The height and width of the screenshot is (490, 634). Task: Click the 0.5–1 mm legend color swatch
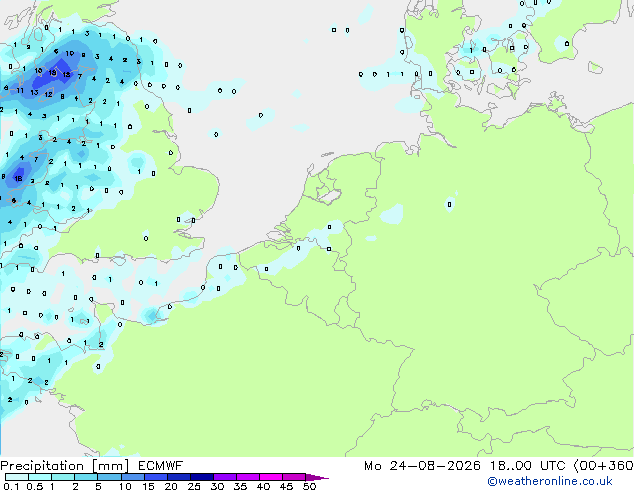click(40, 477)
